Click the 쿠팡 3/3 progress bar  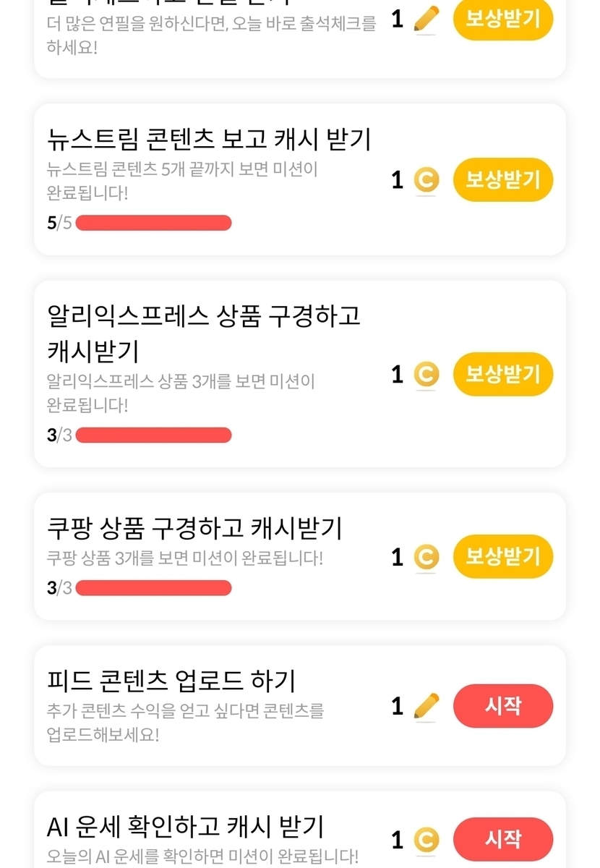(x=153, y=587)
